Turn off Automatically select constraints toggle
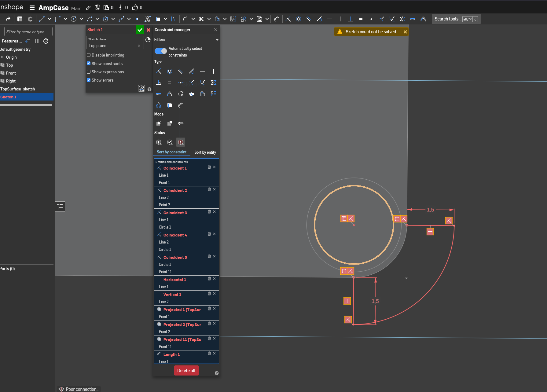Viewport: 547px width, 392px height. click(x=161, y=51)
